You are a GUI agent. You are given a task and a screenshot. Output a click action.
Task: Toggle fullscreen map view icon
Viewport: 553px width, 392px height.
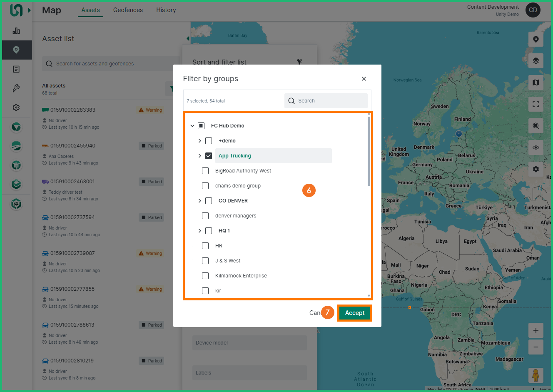[x=536, y=104]
